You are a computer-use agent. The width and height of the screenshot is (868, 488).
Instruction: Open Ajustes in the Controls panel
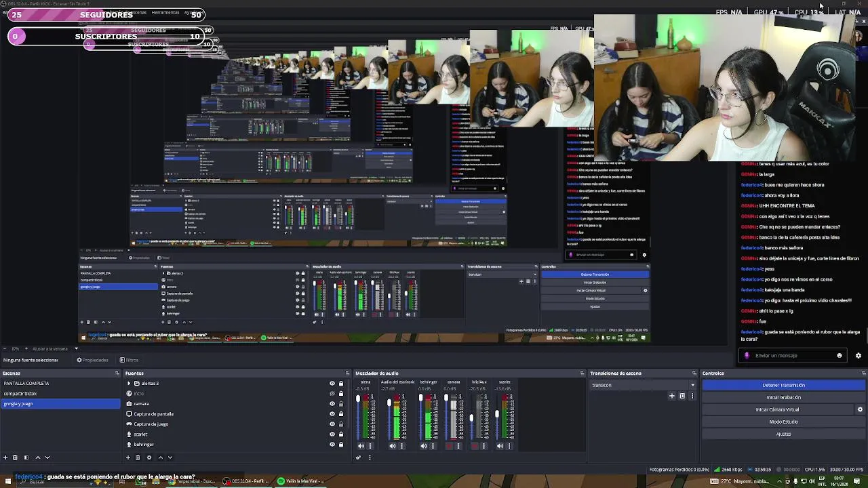coord(783,434)
